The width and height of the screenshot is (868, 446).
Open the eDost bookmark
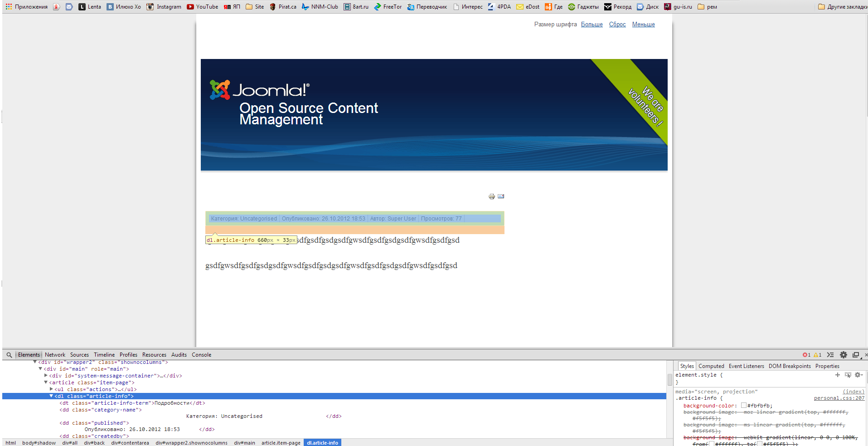coord(528,7)
